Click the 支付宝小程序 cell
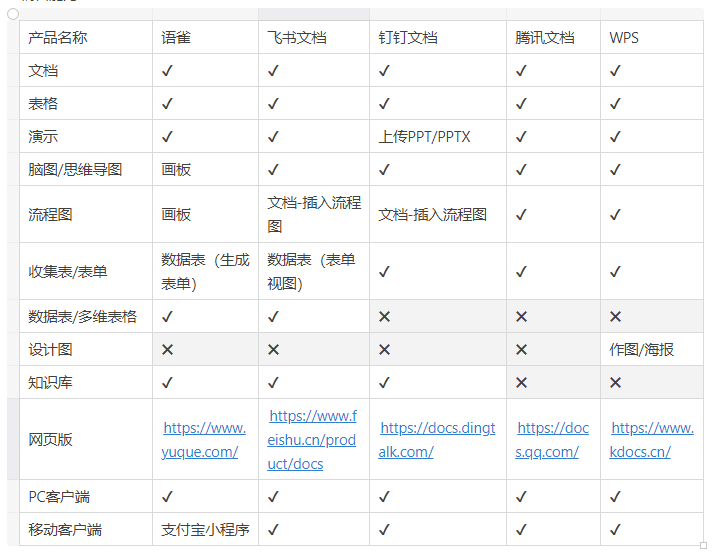The width and height of the screenshot is (716, 556). (205, 530)
